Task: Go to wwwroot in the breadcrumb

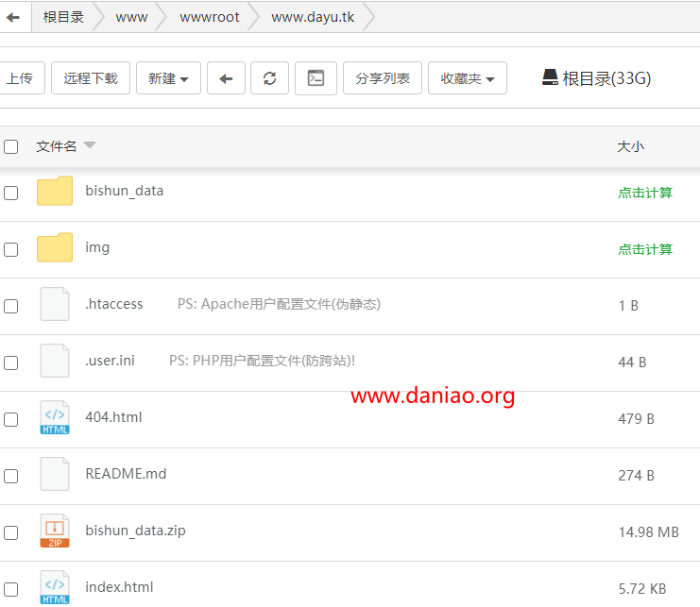Action: pyautogui.click(x=210, y=17)
